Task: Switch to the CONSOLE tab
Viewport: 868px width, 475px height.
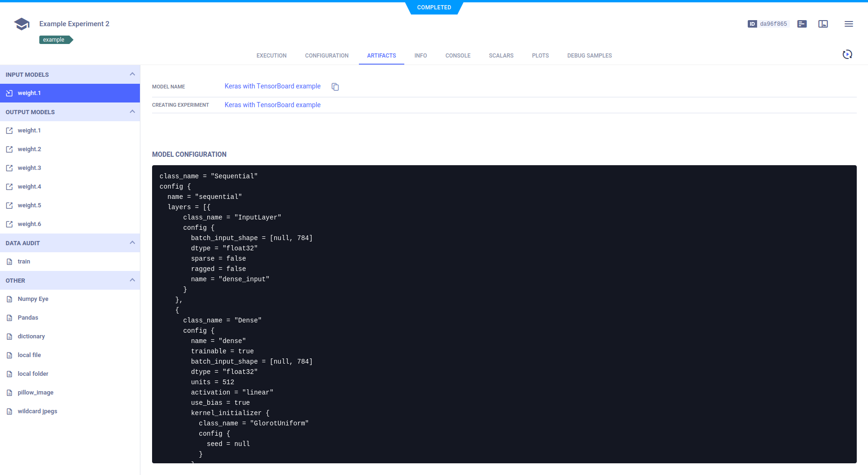Action: 457,55
